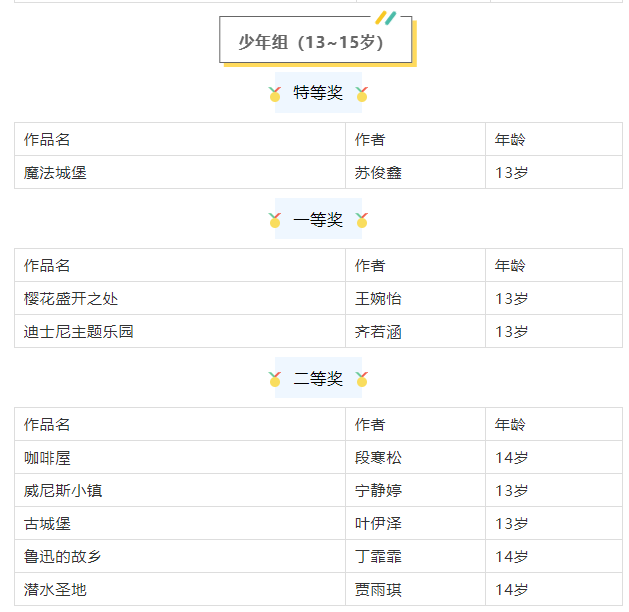Click the 迪士尼主题乐园 work title
This screenshot has width=629, height=612.
[x=79, y=332]
